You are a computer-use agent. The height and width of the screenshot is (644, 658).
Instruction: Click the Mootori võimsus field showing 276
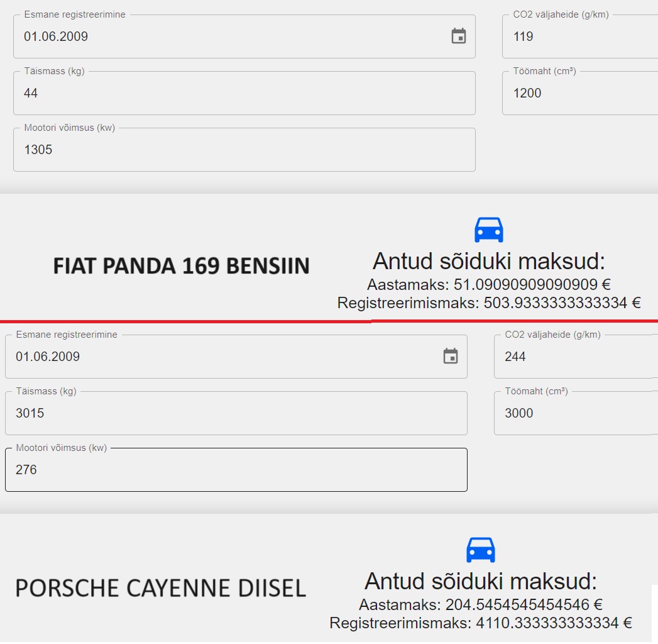click(x=236, y=470)
